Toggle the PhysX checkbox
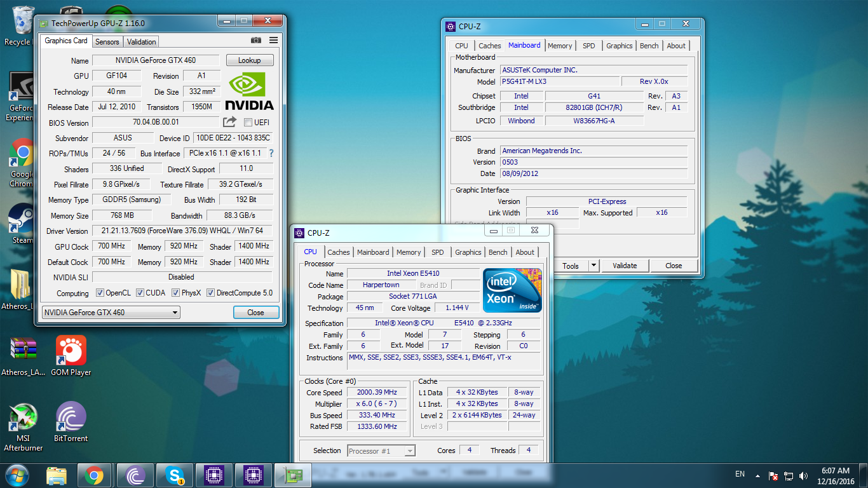Screen dimensions: 868x488 (x=175, y=293)
